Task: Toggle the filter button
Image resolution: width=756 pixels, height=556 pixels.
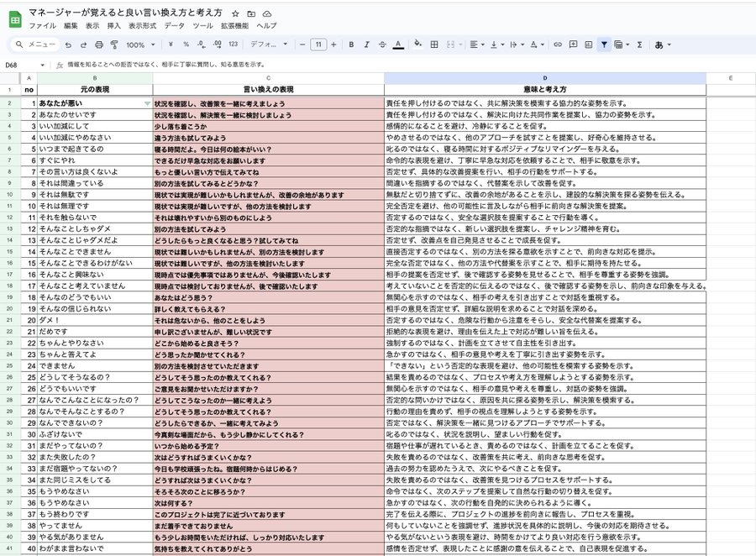Action: 604,45
